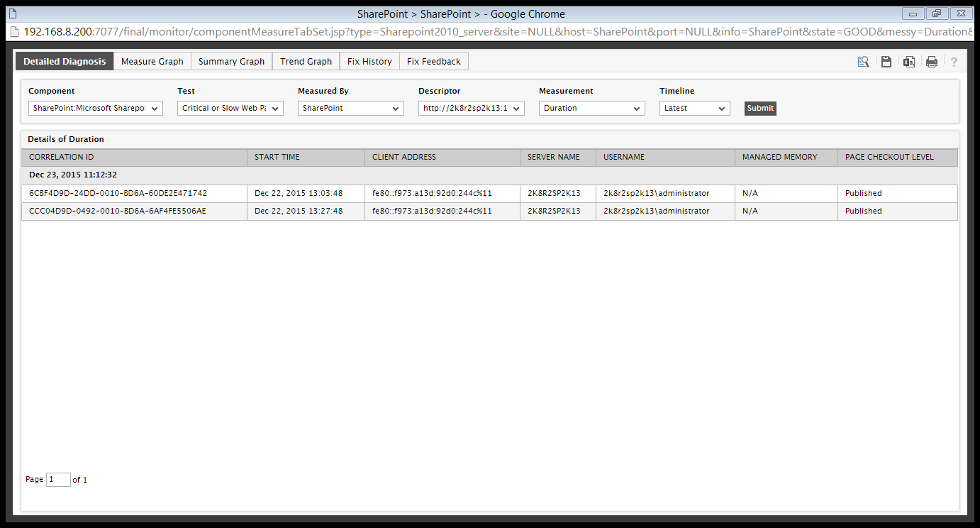Open the search/filter diagnosis icon

coord(863,62)
